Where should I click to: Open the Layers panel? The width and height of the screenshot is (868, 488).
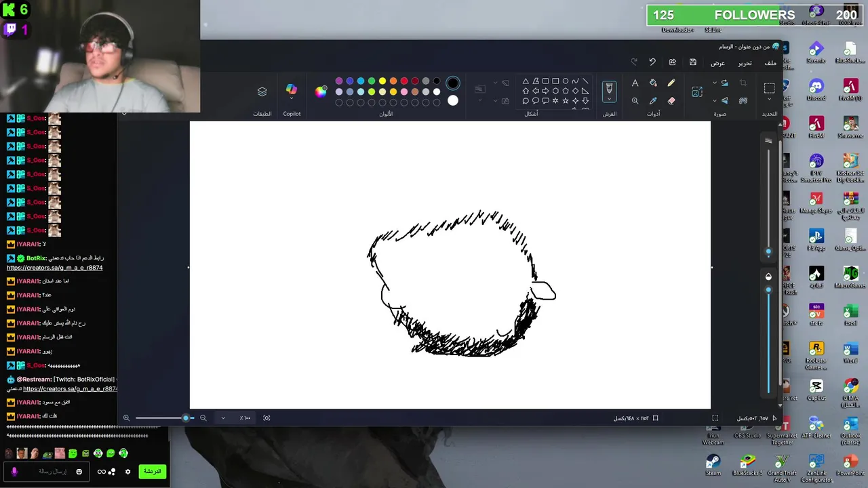click(262, 91)
